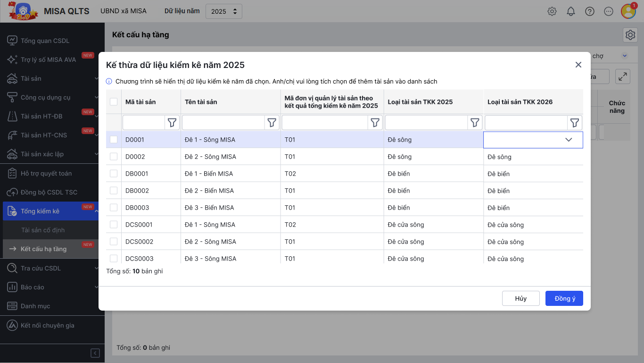Click the user avatar icon
This screenshot has width=644, height=363.
click(x=628, y=11)
